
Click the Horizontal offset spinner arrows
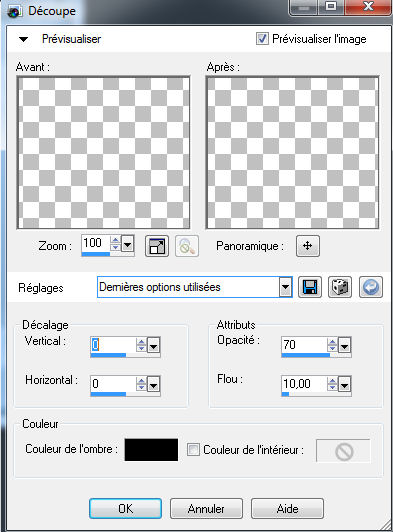click(x=142, y=384)
